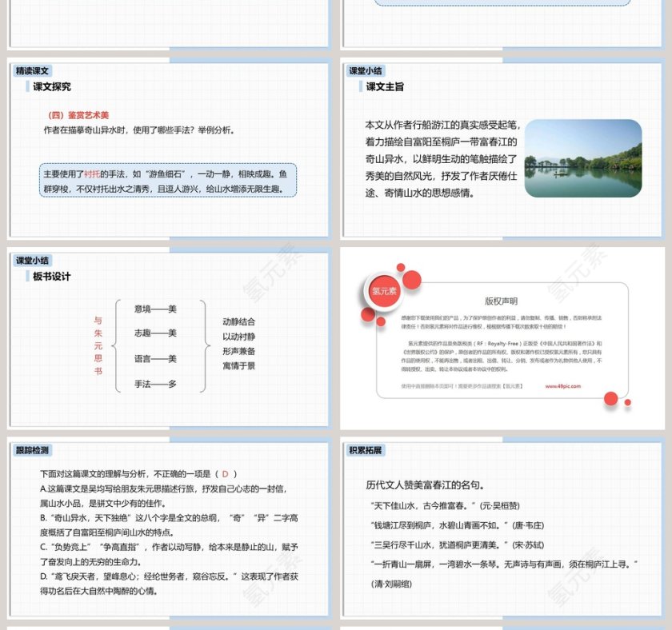
Task: Click the 课堂小结 badge above 课文主旨
Action: pyautogui.click(x=364, y=71)
